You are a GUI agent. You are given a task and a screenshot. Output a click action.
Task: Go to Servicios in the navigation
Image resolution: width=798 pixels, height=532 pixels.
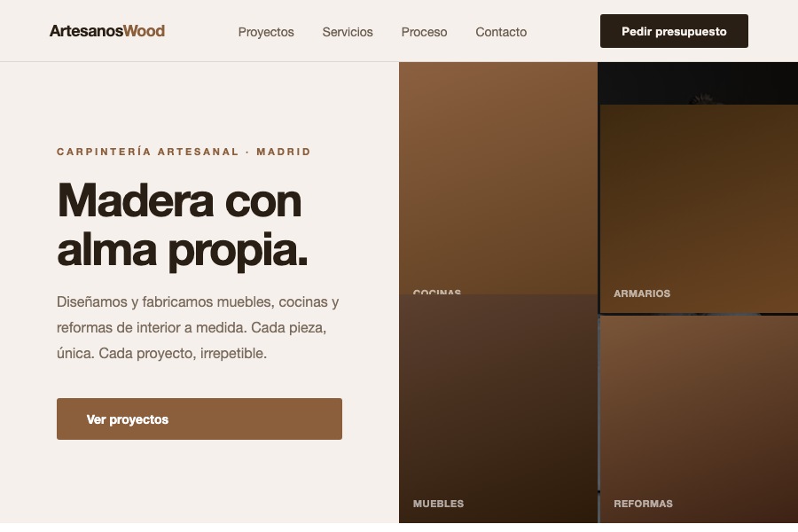point(347,32)
